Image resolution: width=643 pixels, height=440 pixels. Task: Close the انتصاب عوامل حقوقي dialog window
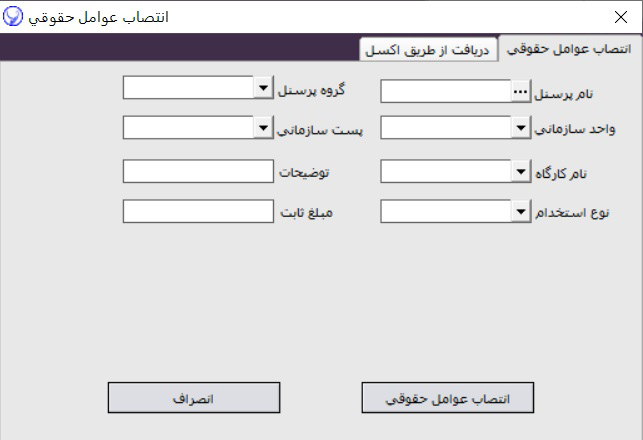(619, 17)
